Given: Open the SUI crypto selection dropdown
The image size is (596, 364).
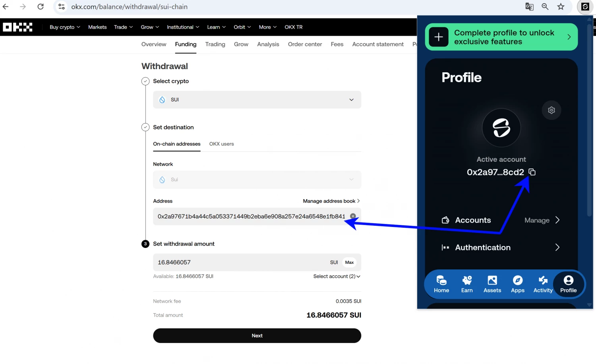Looking at the screenshot, I should click(257, 100).
